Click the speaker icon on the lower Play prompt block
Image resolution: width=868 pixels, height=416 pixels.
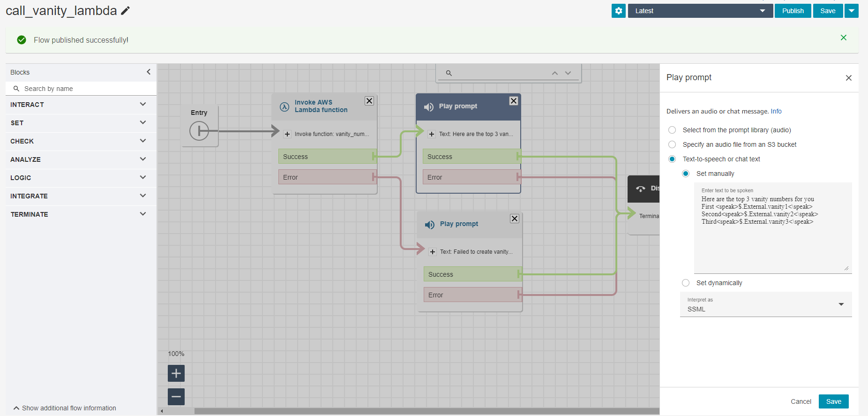pyautogui.click(x=430, y=225)
